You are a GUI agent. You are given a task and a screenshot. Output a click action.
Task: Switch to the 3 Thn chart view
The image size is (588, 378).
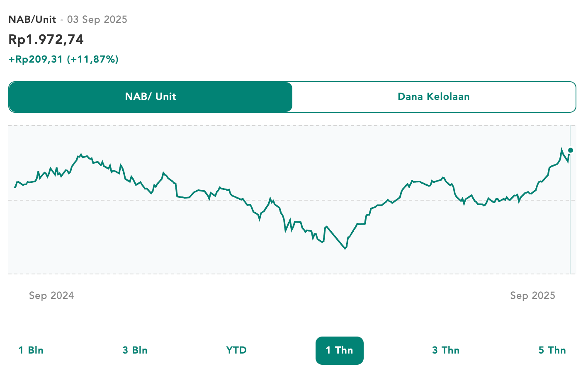click(445, 350)
